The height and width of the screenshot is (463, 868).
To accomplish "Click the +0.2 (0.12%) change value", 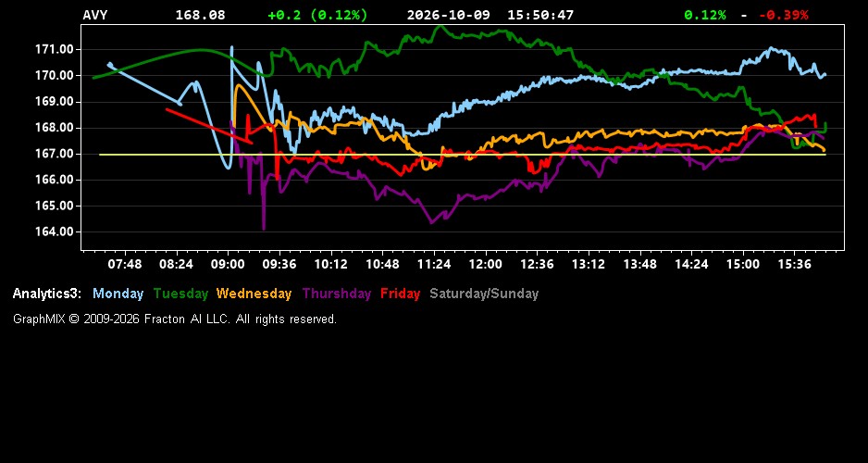I will coord(317,15).
